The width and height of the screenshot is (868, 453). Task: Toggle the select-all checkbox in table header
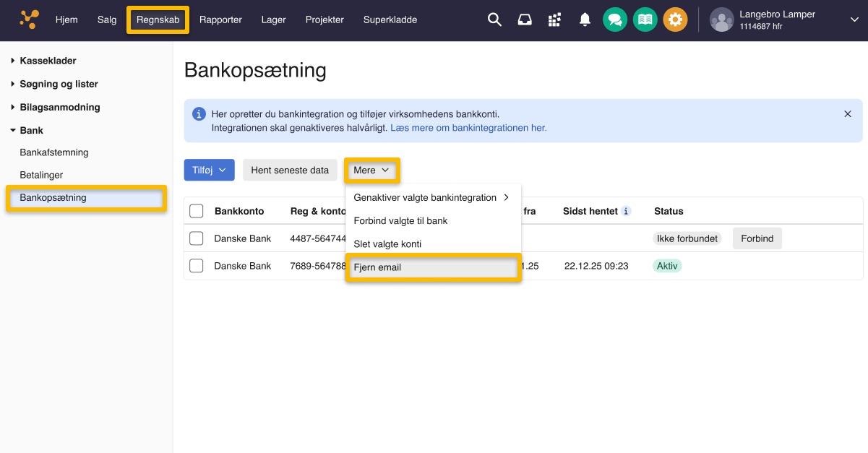click(x=197, y=211)
